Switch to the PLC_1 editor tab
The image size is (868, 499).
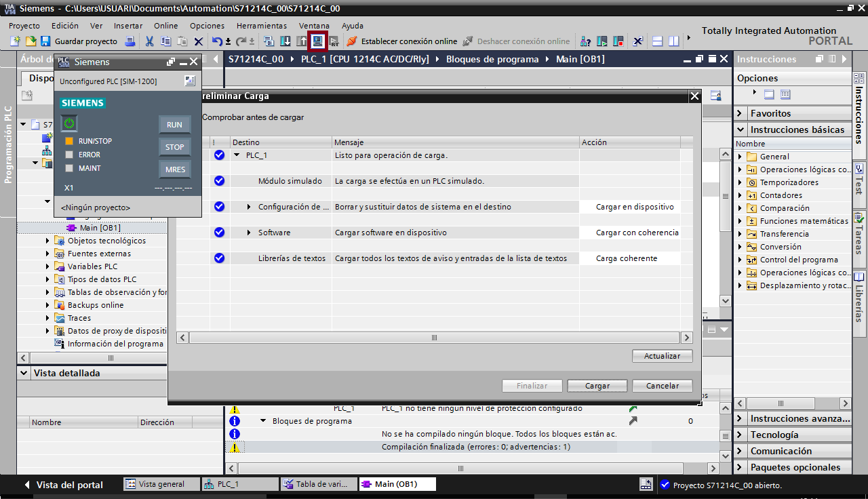(x=240, y=484)
